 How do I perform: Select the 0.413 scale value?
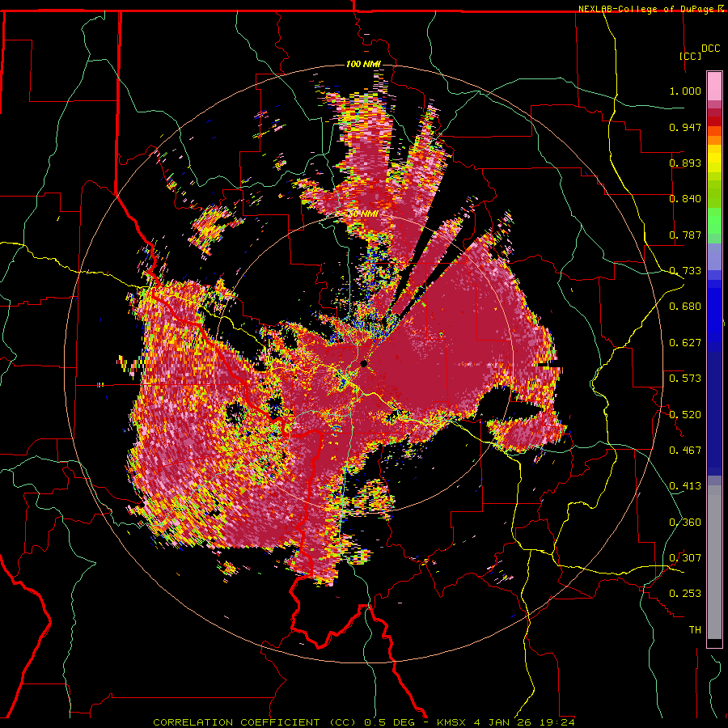(x=685, y=486)
